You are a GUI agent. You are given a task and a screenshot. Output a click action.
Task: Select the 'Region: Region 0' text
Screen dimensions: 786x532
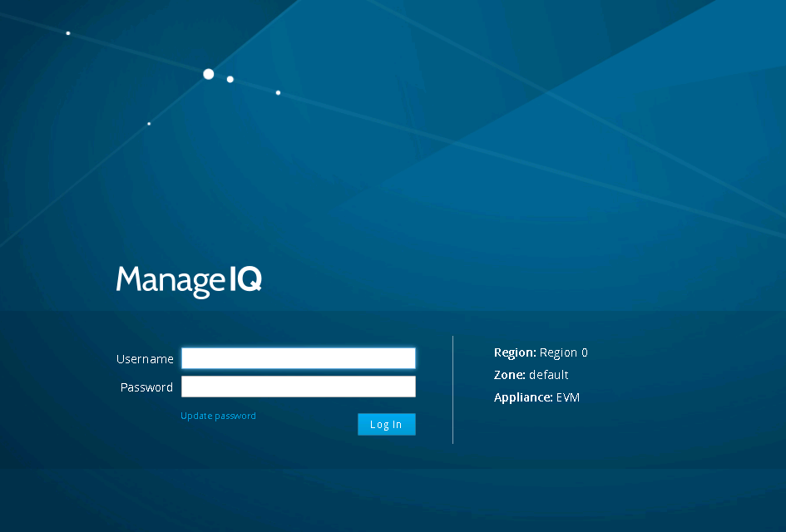tap(541, 352)
